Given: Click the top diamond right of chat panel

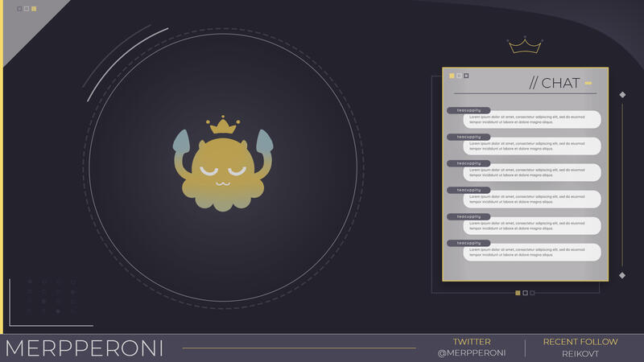Looking at the screenshot, I should point(622,95).
